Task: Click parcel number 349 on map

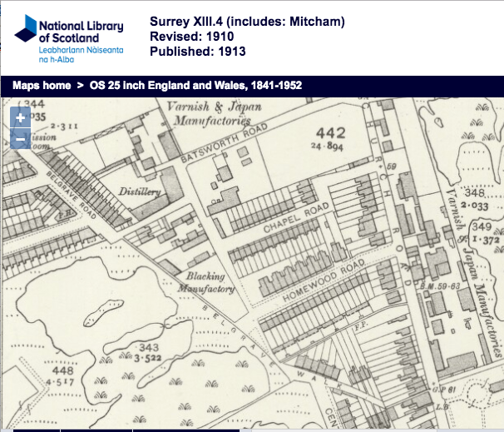Action: [482, 226]
